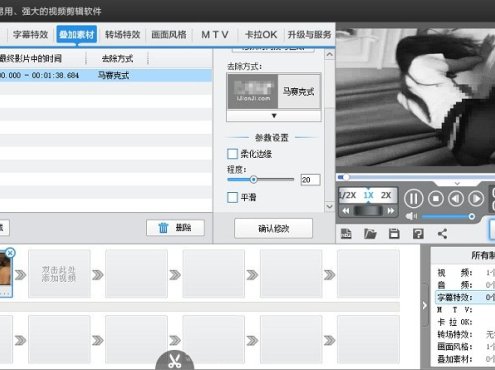This screenshot has width=495, height=370.
Task: Create a new project with the new-file icon
Action: 346,234
